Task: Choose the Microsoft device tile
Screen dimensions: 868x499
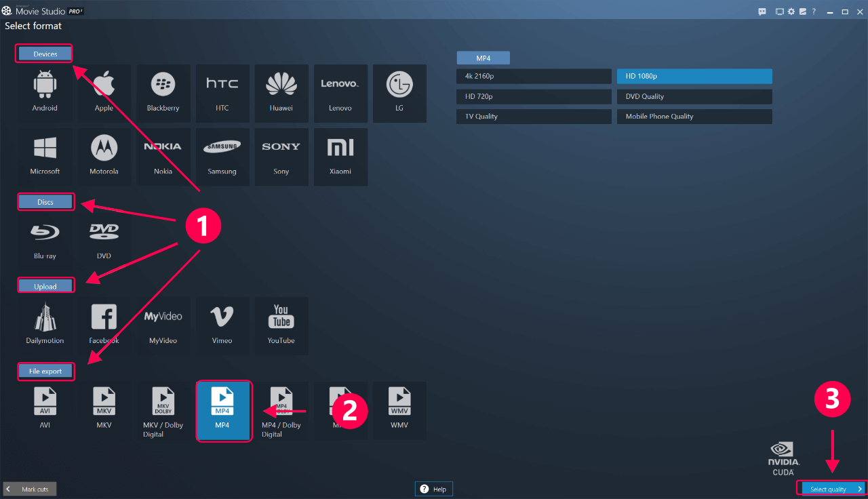Action: (x=45, y=157)
